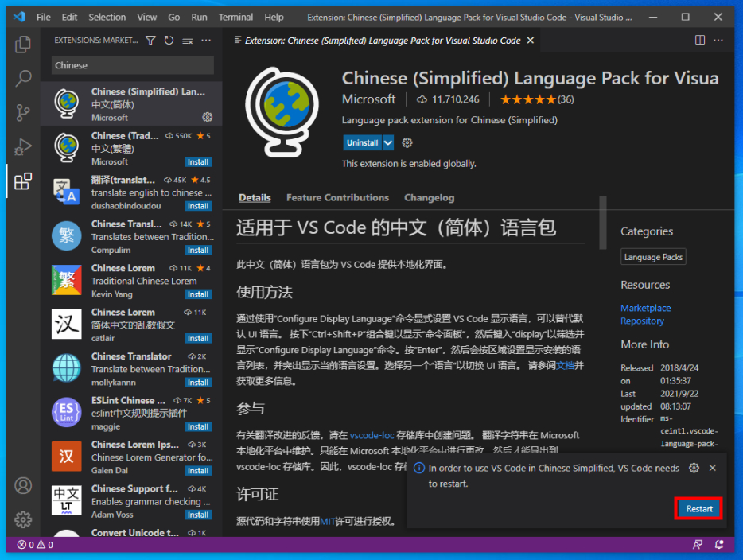Click the large globe extension logo
This screenshot has width=743, height=560.
click(x=282, y=112)
